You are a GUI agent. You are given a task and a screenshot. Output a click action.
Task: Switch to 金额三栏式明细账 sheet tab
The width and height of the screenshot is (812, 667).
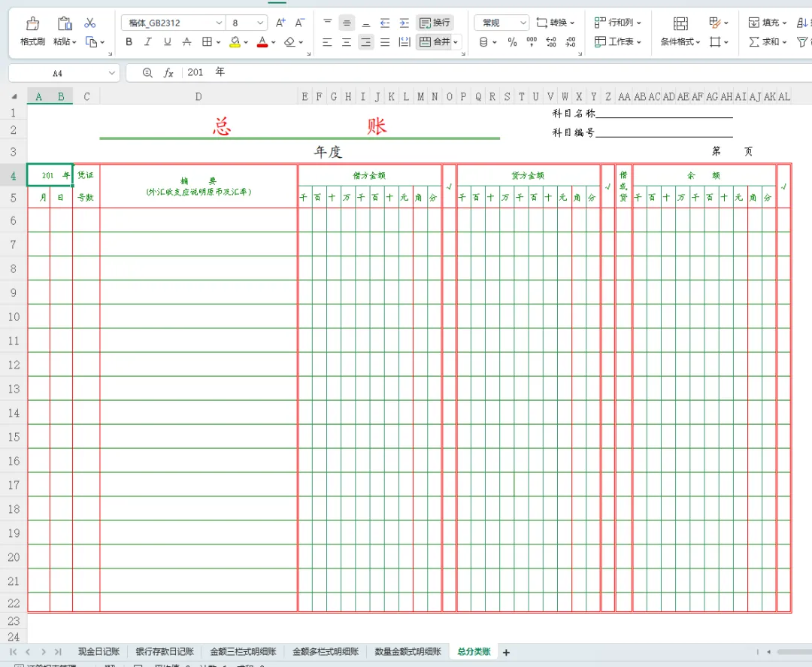click(x=243, y=651)
